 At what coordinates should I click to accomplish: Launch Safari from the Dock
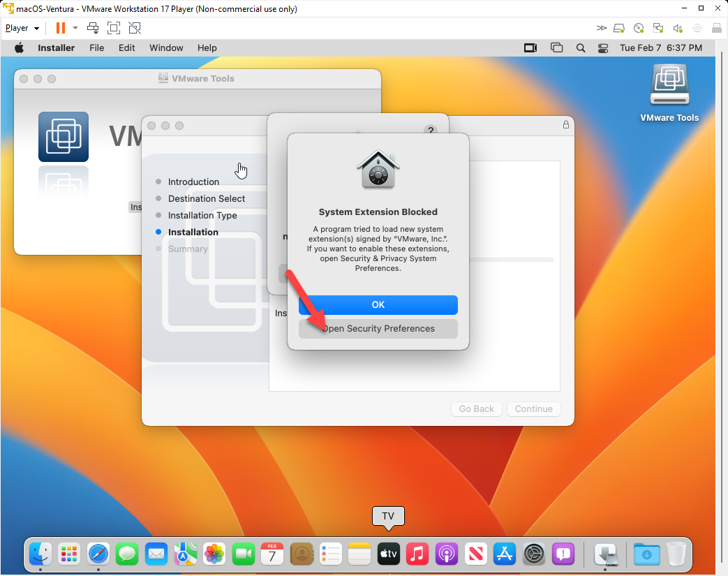(x=98, y=554)
